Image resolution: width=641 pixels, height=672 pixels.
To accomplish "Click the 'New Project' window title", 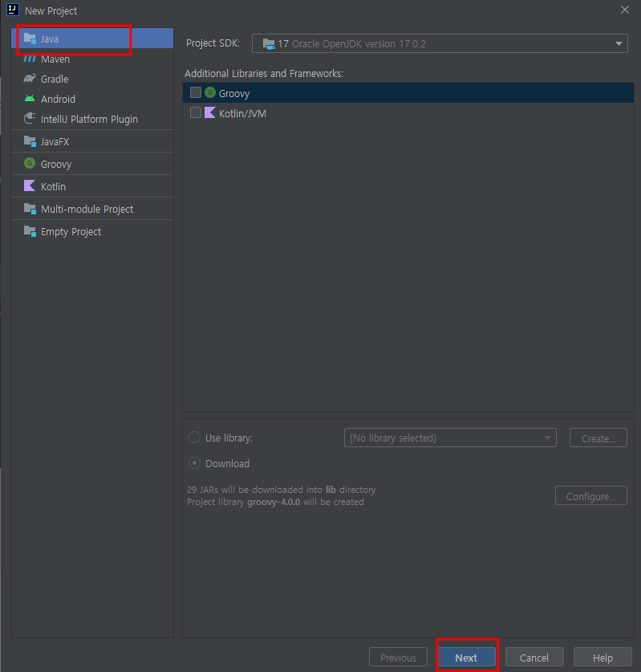I will point(51,10).
